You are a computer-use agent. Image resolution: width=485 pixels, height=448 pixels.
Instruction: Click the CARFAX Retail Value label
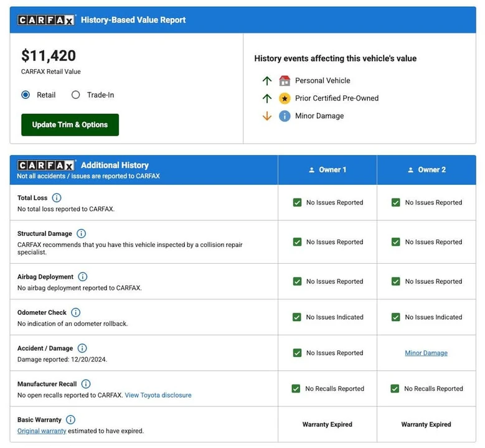tap(51, 72)
